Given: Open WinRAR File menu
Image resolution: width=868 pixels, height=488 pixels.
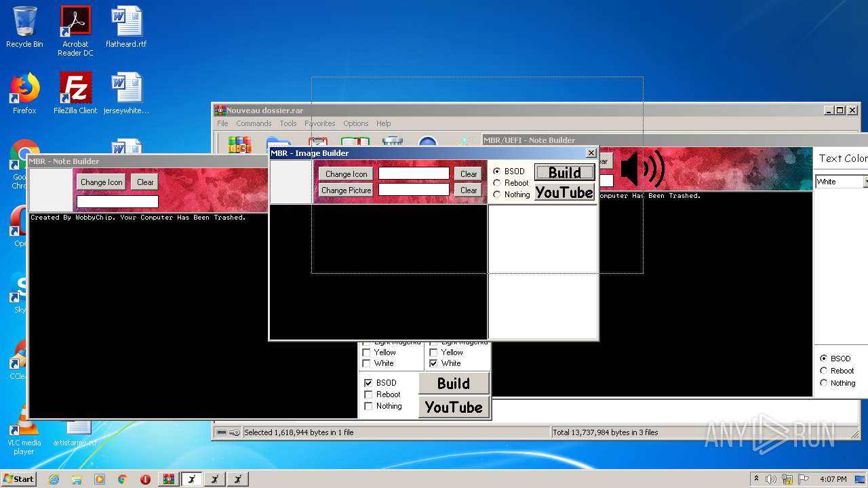Looking at the screenshot, I should (x=222, y=123).
